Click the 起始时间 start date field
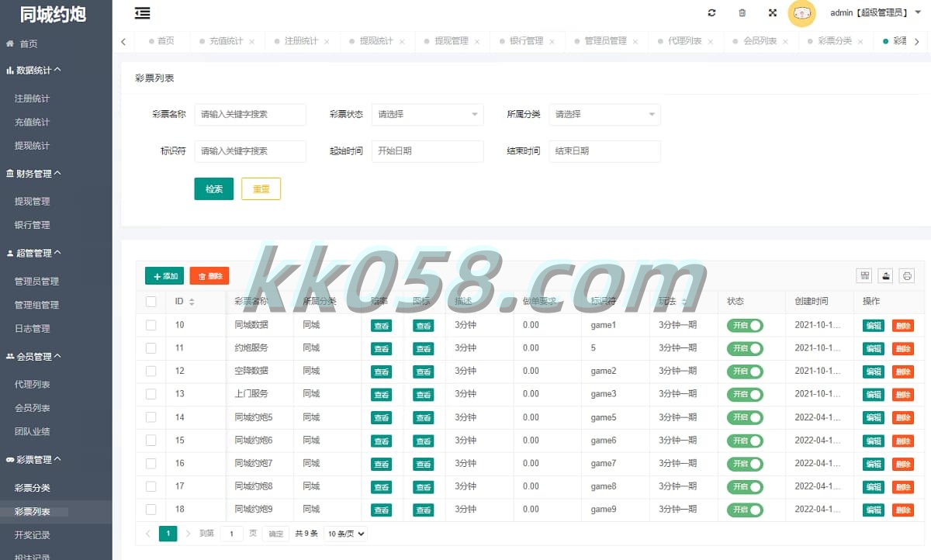 [x=427, y=151]
